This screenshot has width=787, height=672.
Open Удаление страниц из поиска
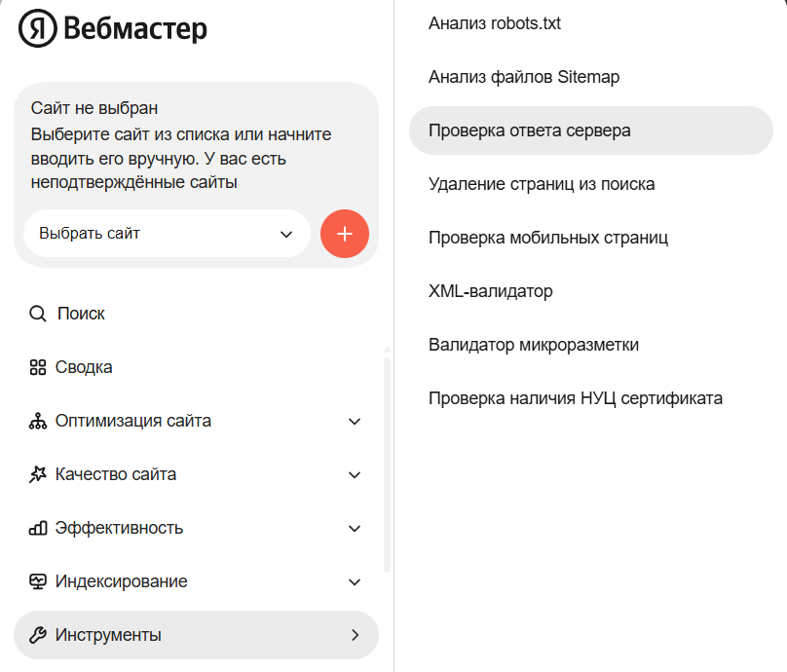(542, 184)
